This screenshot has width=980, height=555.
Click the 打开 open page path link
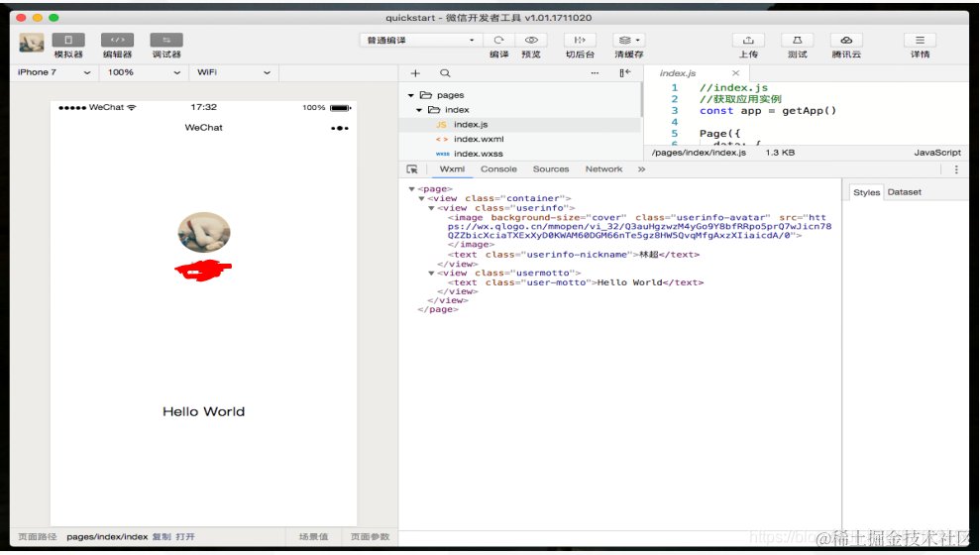tap(185, 537)
